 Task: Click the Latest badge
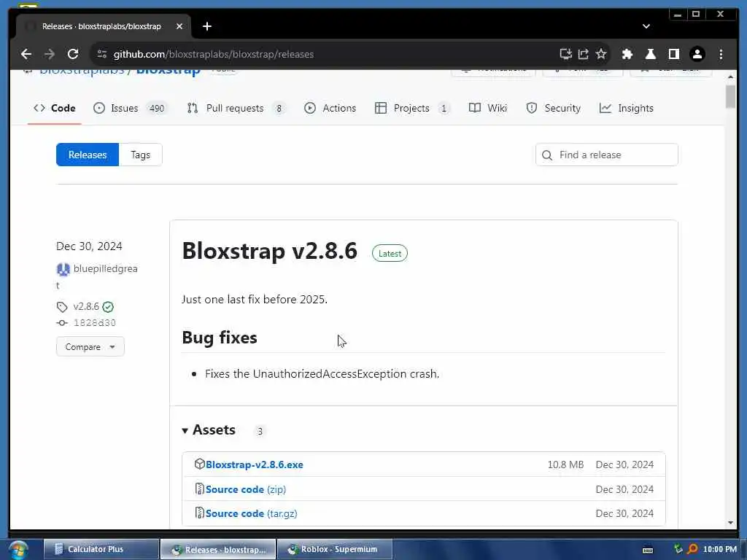click(390, 253)
